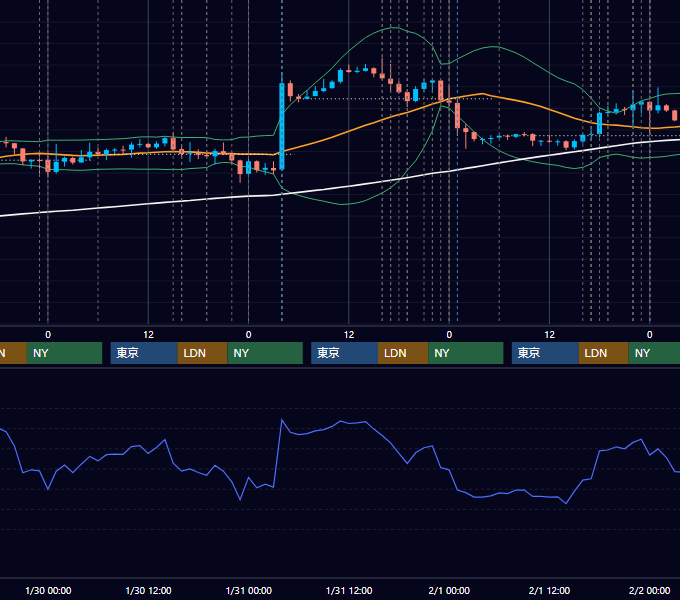The width and height of the screenshot is (680, 600).
Task: Click the tall cyan breakout candle on 1/31
Action: pyautogui.click(x=282, y=126)
